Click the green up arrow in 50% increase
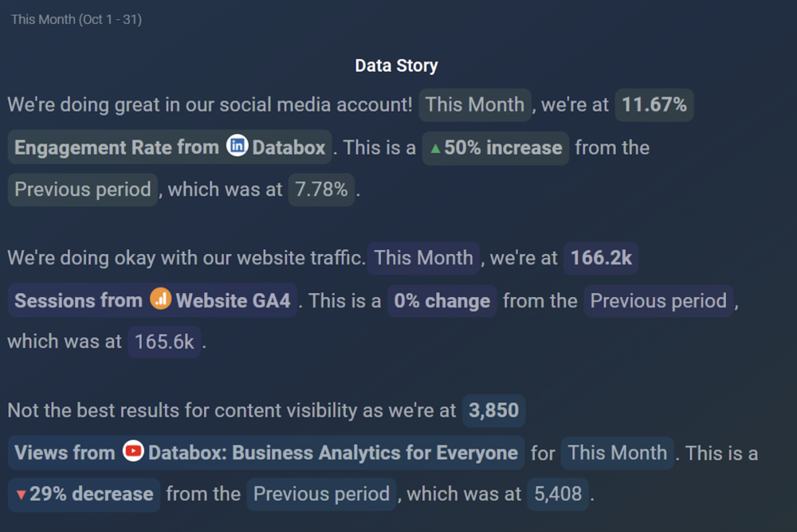Image resolution: width=797 pixels, height=532 pixels. pos(435,148)
